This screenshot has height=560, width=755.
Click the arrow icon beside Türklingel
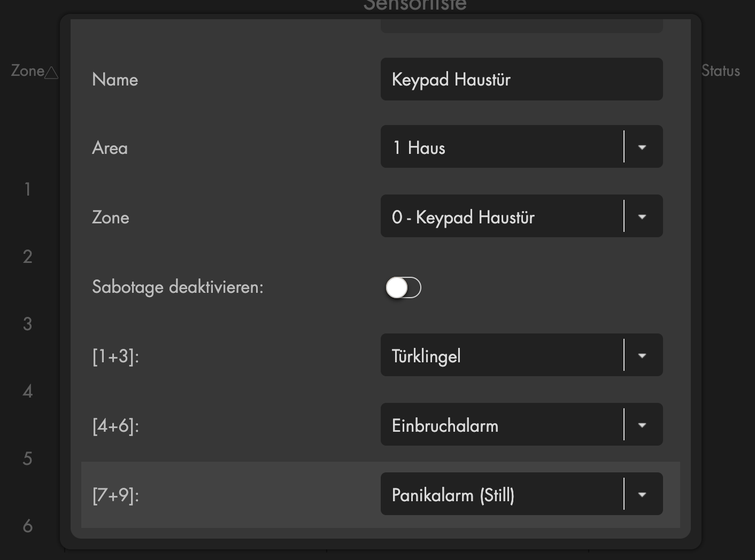click(642, 355)
